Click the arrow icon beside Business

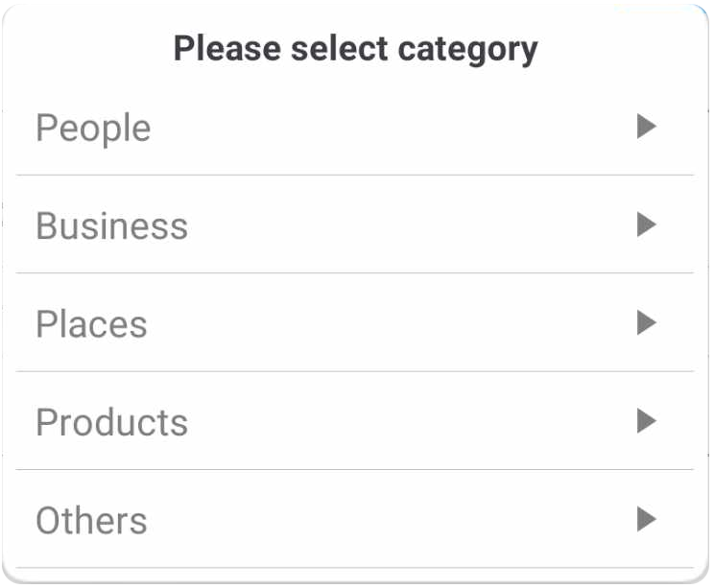(646, 224)
